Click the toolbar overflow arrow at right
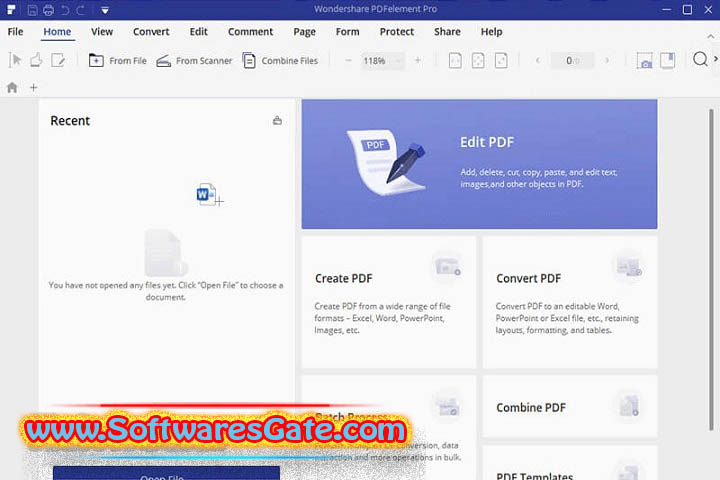Screen dimensions: 720x480 (715, 59)
